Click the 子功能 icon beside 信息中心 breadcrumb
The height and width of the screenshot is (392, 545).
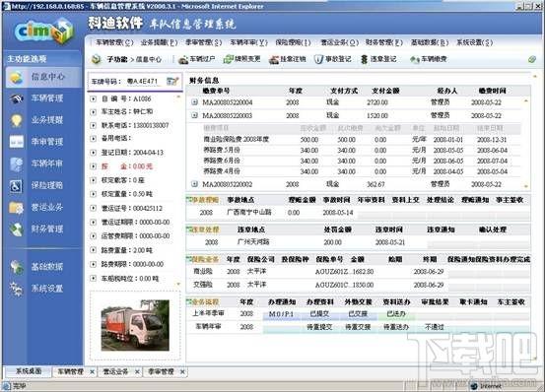[x=97, y=59]
